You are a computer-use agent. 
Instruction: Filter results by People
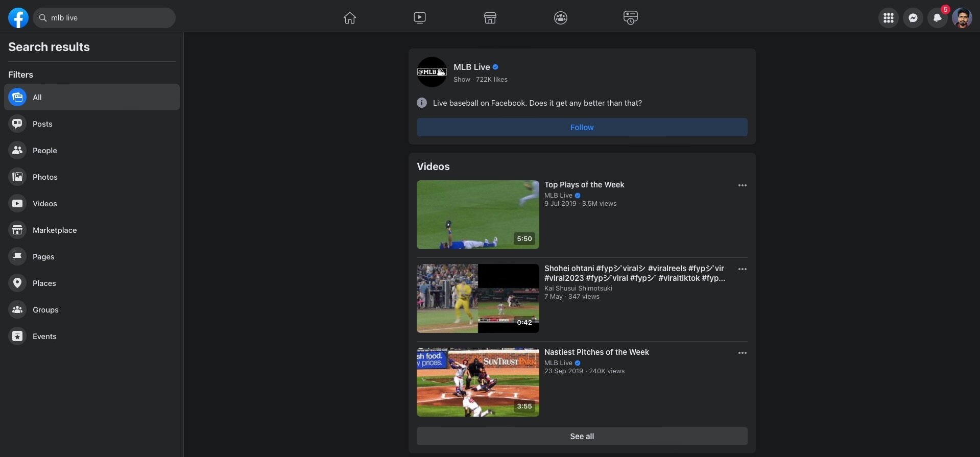tap(92, 150)
